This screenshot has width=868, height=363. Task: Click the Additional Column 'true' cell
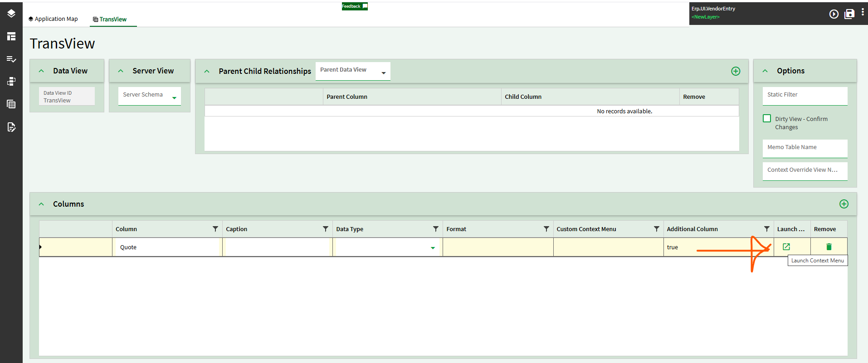pyautogui.click(x=719, y=247)
